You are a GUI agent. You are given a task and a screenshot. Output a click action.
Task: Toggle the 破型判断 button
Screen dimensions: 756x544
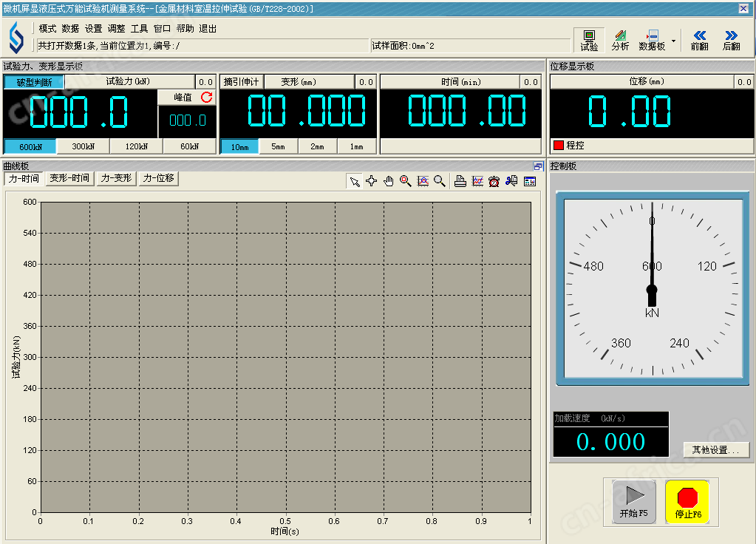pos(34,82)
